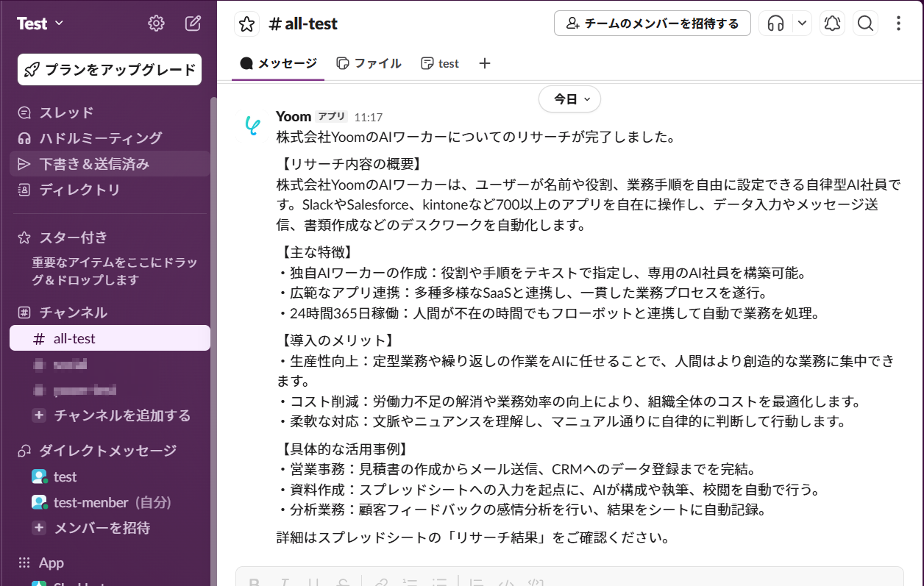The width and height of the screenshot is (924, 586).
Task: Click the plus icon beside チャンネルを追加する
Action: [40, 415]
